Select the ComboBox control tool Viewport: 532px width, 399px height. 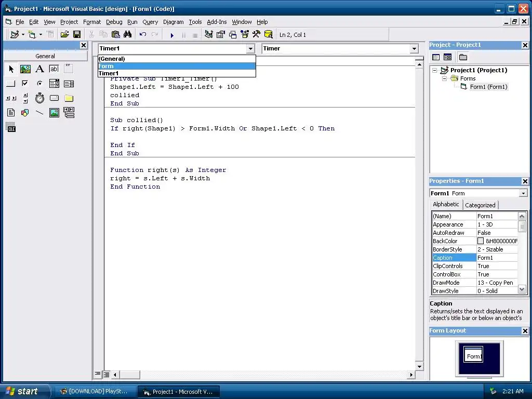[54, 84]
